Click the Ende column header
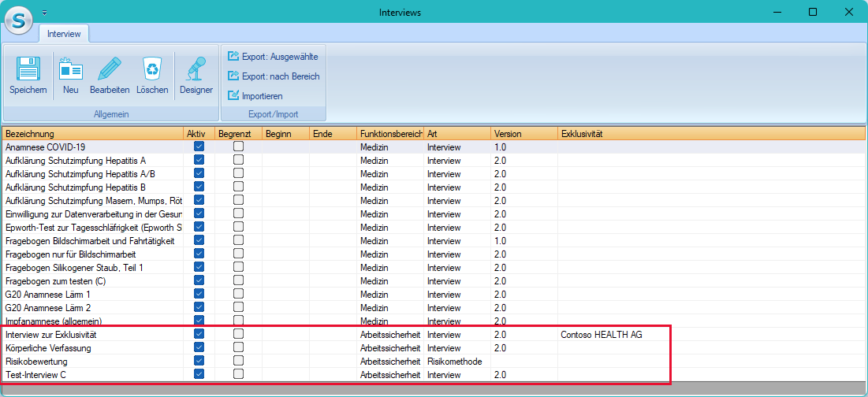 333,133
